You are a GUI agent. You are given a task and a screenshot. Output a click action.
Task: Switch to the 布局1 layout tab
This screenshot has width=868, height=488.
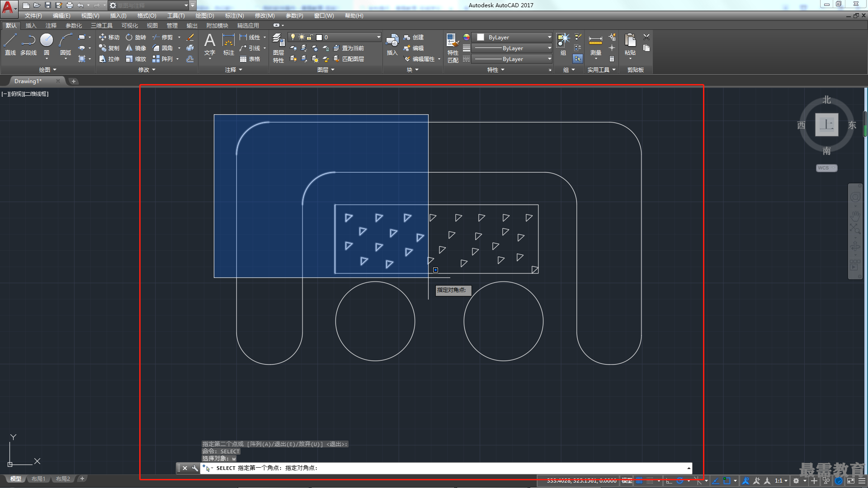click(38, 479)
